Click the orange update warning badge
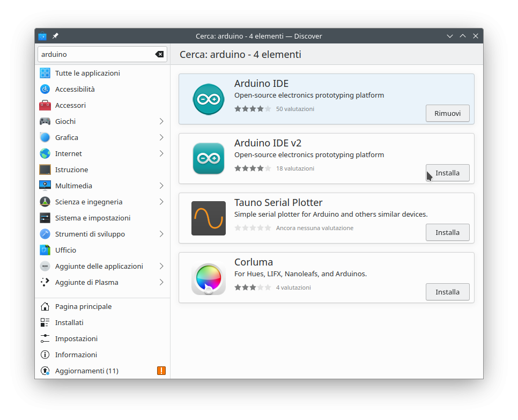This screenshot has width=518, height=420. [161, 371]
